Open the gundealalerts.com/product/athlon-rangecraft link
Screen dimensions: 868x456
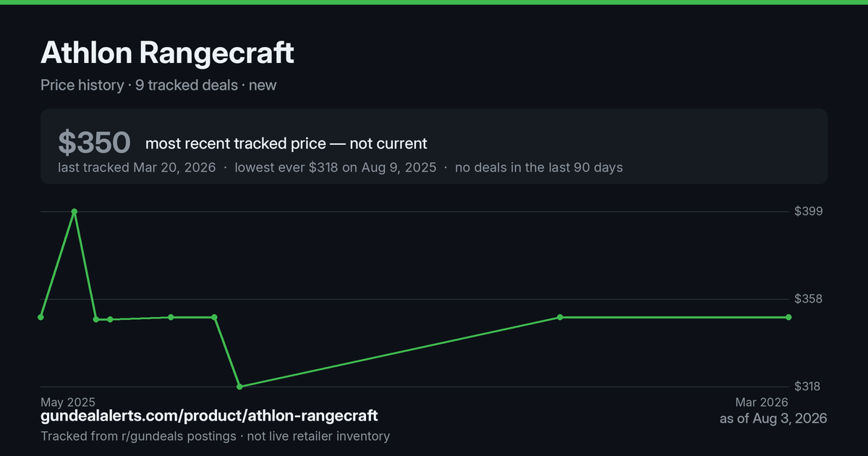click(x=209, y=416)
